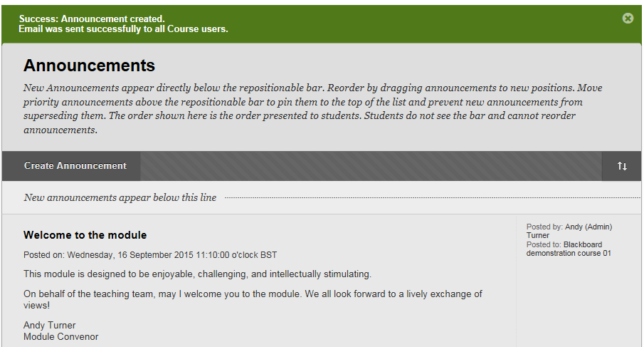This screenshot has width=644, height=347.
Task: Click the 'Posted by: Andy (Admin) Turner' label
Action: (569, 231)
